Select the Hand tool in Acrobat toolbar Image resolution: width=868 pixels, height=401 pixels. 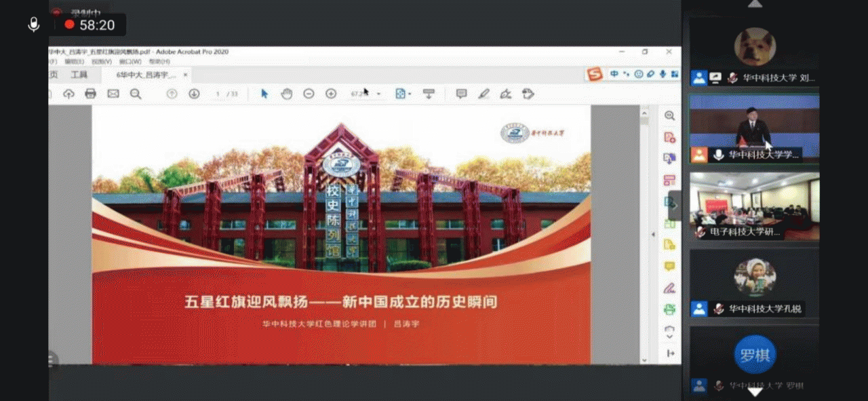(286, 94)
